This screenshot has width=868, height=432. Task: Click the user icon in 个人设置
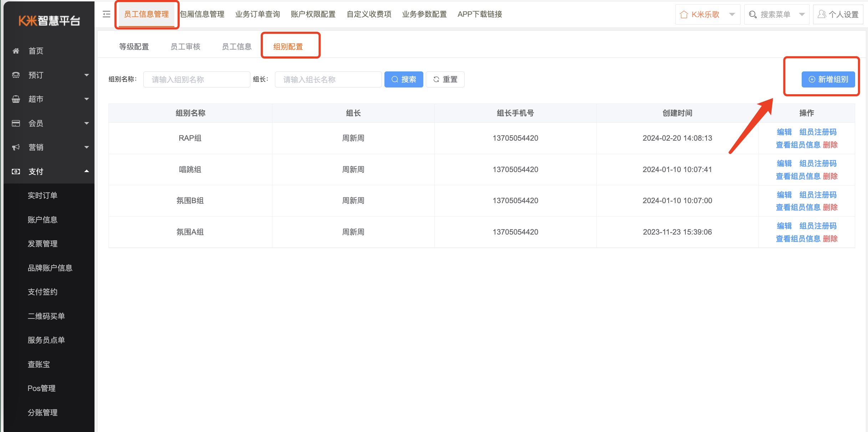pos(822,14)
